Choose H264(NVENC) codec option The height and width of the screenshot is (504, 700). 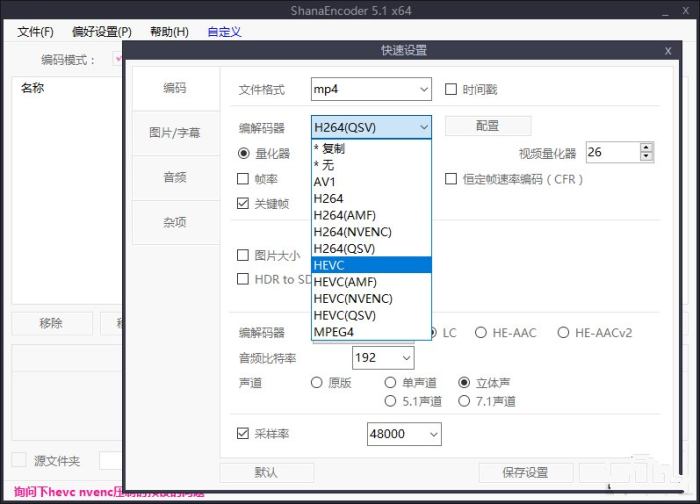371,232
